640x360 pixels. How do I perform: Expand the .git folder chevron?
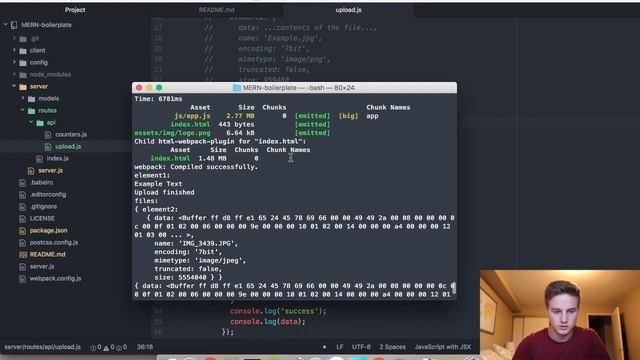point(14,38)
